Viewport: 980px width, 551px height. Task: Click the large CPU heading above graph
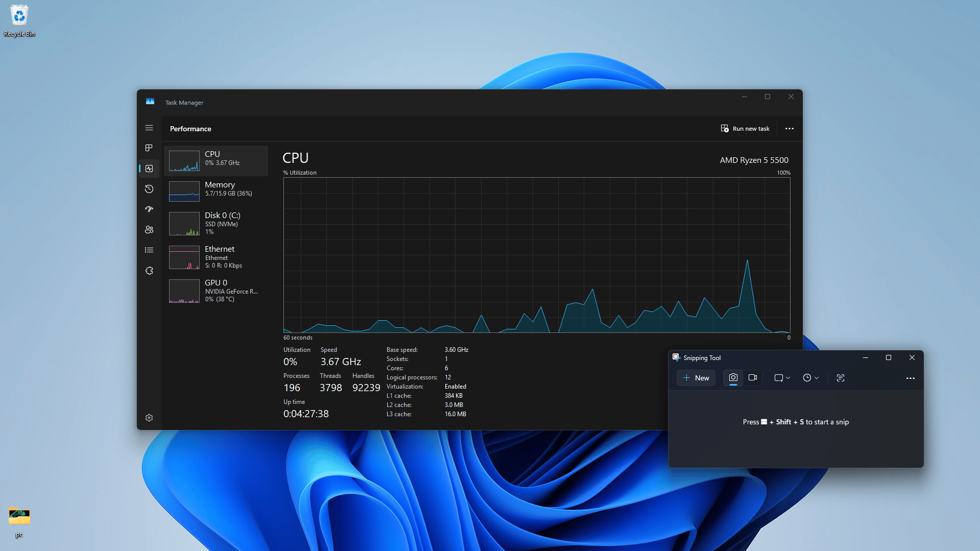click(x=296, y=158)
